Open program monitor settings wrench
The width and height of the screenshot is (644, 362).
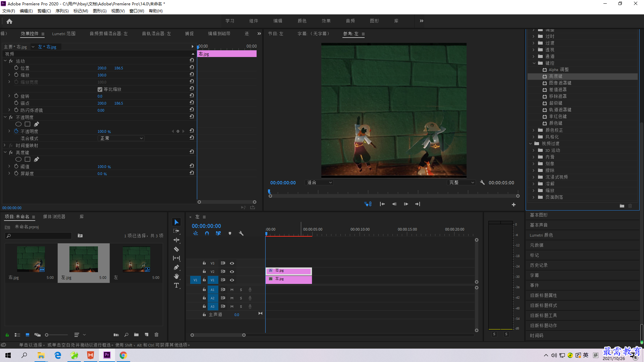pos(482,183)
